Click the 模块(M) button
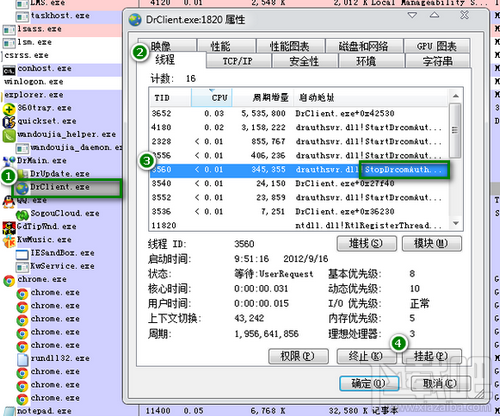Viewport: 500px width, 417px height. [x=432, y=243]
